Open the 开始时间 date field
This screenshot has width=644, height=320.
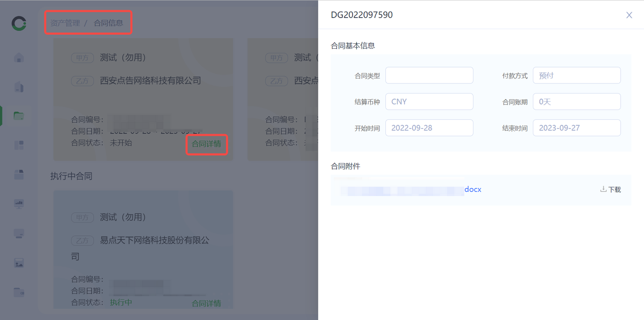tap(429, 128)
